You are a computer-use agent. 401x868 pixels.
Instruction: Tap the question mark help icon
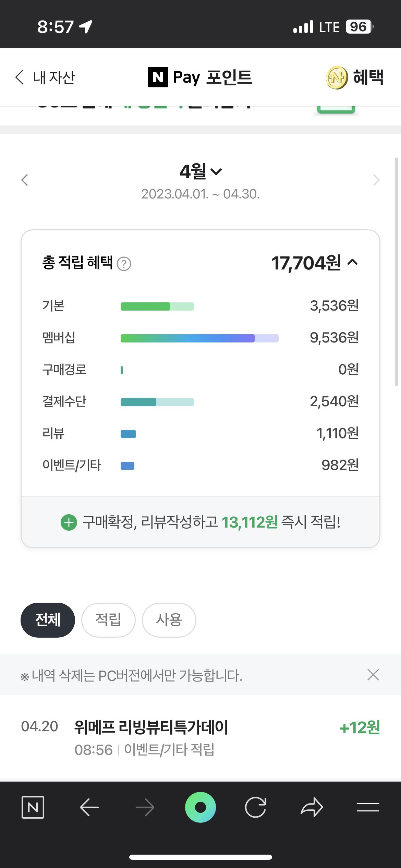click(124, 264)
